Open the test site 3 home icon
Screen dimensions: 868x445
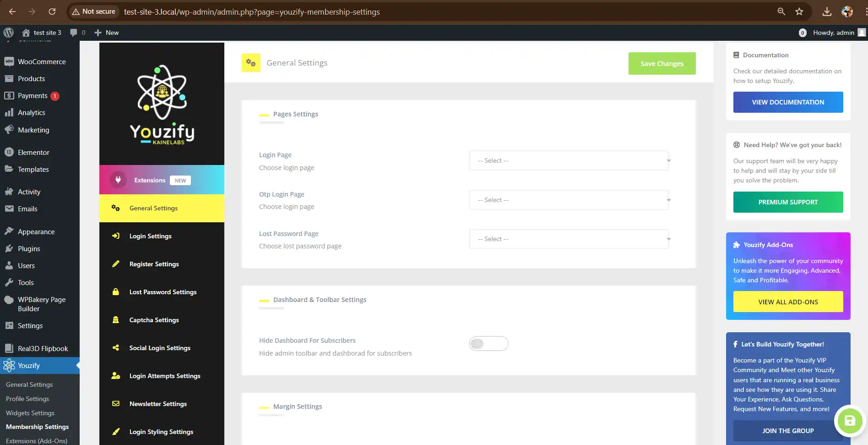coord(26,33)
